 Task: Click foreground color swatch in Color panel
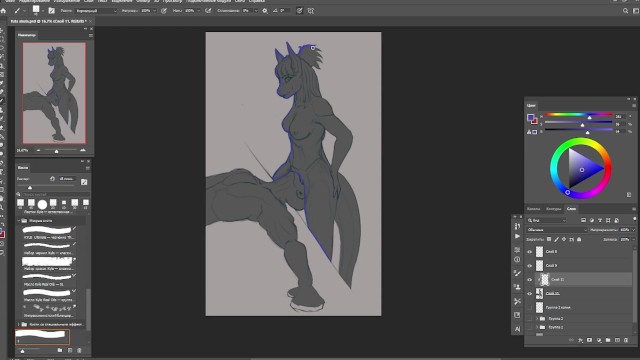[530, 118]
